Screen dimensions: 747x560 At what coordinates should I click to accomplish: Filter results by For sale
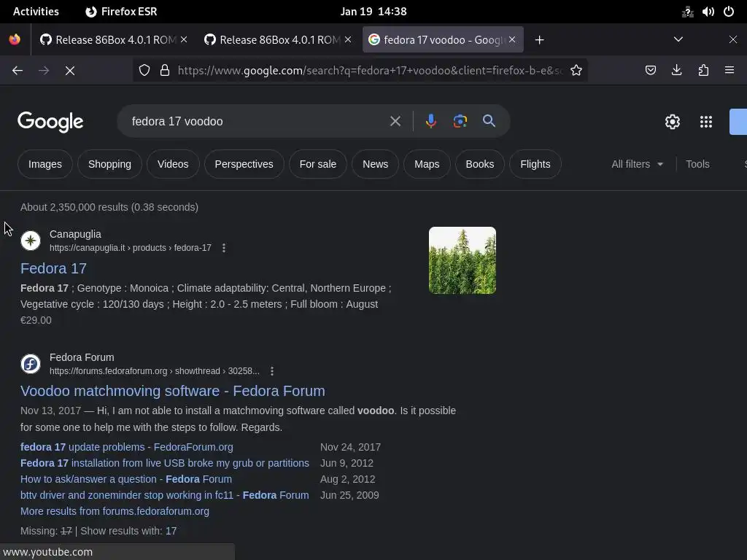[318, 164]
